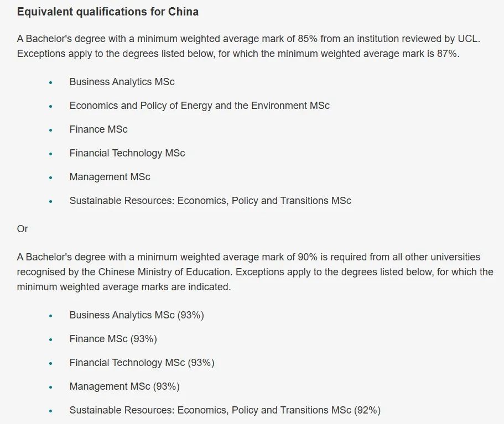Click the 'Sustainable Resources ... MSc (92%)' item
The width and height of the screenshot is (504, 424).
click(x=225, y=410)
